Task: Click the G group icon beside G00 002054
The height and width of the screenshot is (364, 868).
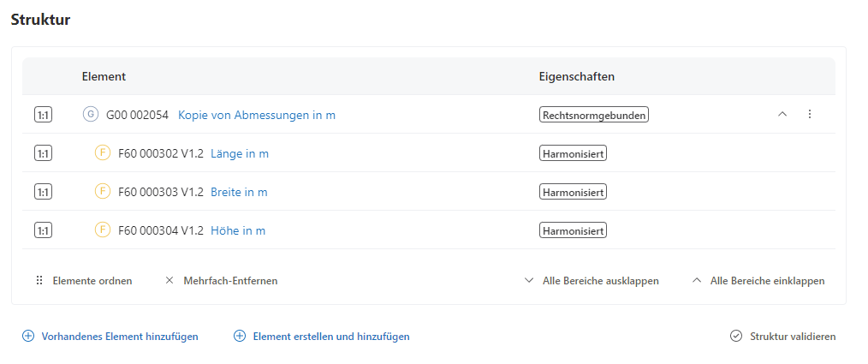Action: [91, 115]
